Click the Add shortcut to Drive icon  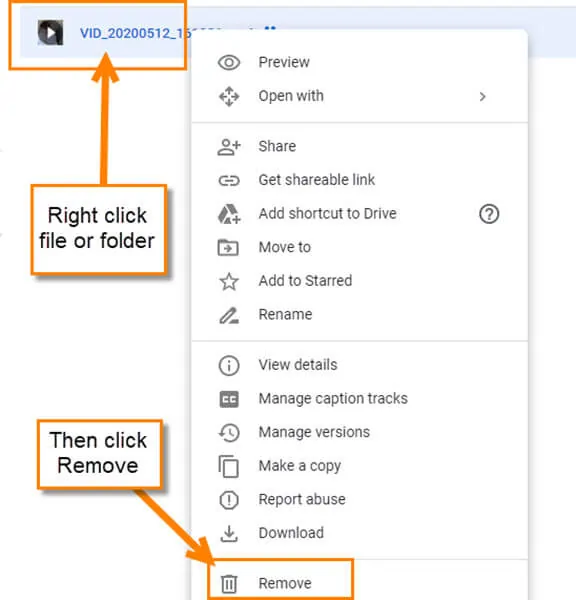pyautogui.click(x=229, y=214)
